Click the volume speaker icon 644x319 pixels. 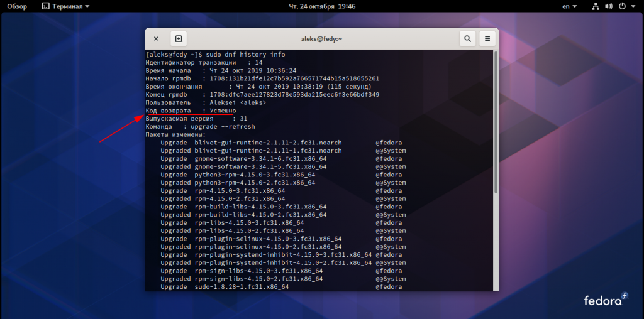point(608,6)
